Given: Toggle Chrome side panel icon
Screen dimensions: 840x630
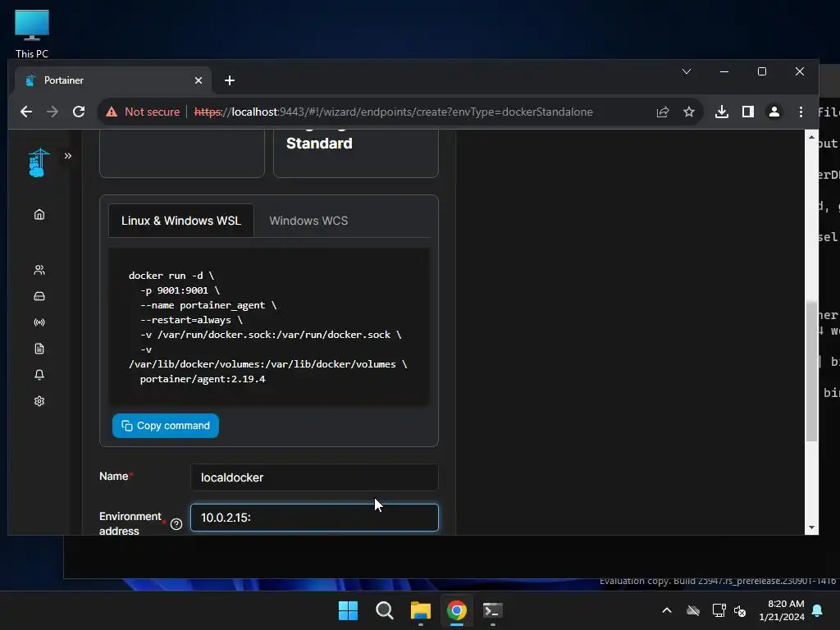Looking at the screenshot, I should click(748, 112).
